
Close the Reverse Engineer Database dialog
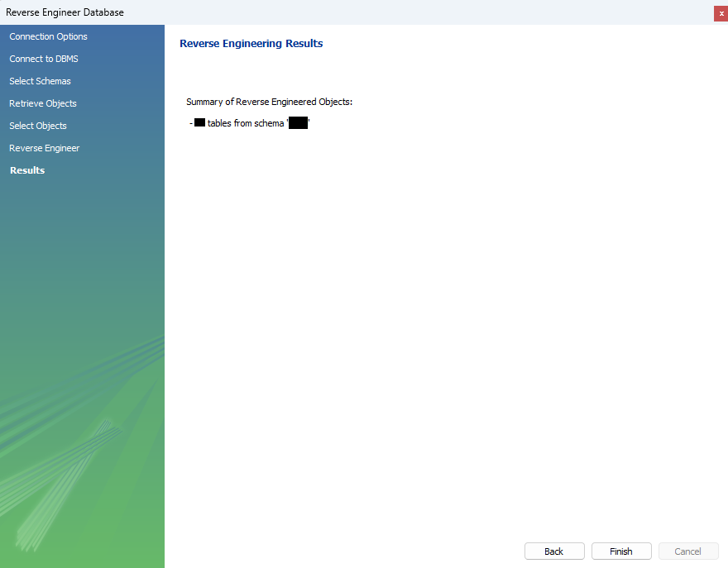point(721,13)
